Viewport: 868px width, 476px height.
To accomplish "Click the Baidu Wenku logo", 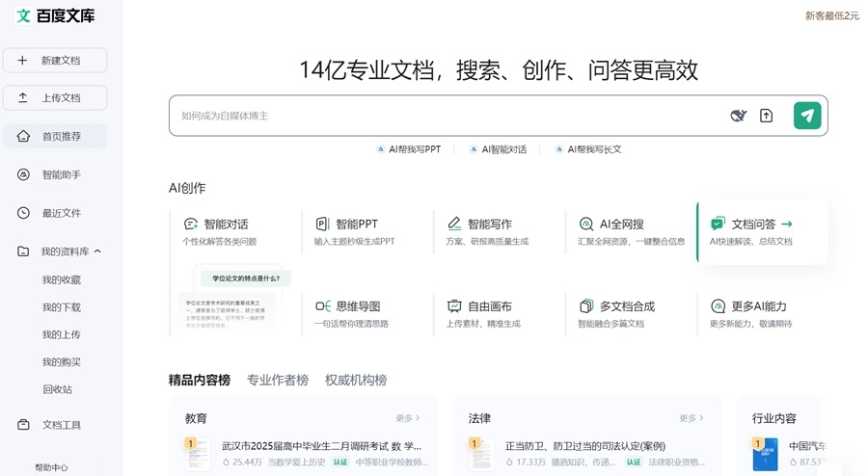I will (x=54, y=15).
